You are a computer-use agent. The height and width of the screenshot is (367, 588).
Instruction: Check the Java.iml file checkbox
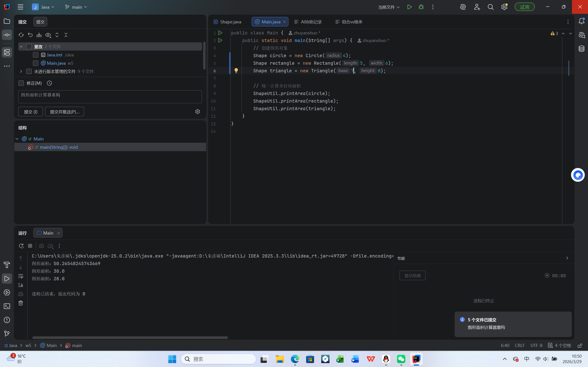coord(36,55)
